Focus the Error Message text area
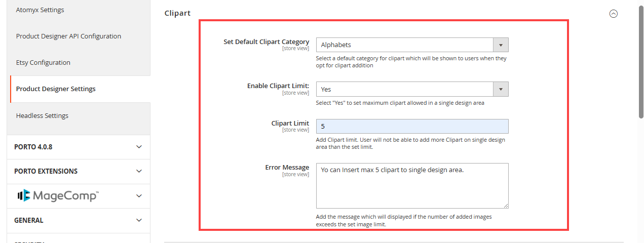This screenshot has width=644, height=243. tap(412, 186)
